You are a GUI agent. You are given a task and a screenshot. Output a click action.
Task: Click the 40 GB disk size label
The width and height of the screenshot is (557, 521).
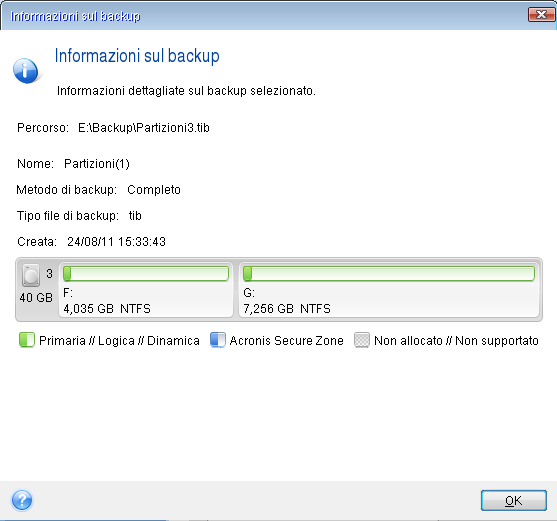tap(36, 298)
